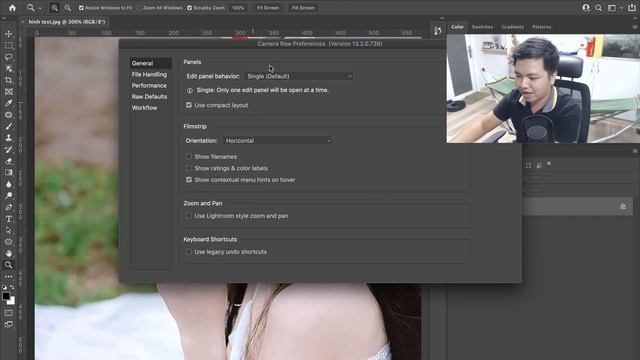The image size is (640, 360).
Task: Switch to the Gradients tab
Action: 513,27
